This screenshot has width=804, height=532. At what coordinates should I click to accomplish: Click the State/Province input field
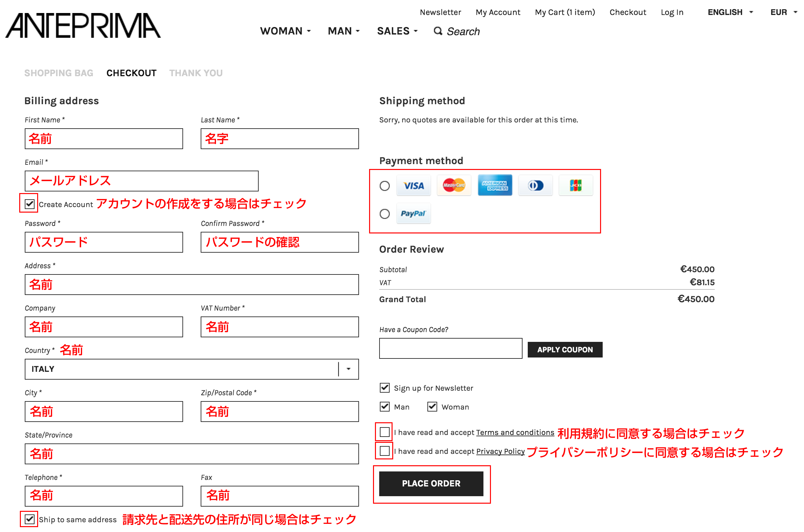tap(192, 454)
